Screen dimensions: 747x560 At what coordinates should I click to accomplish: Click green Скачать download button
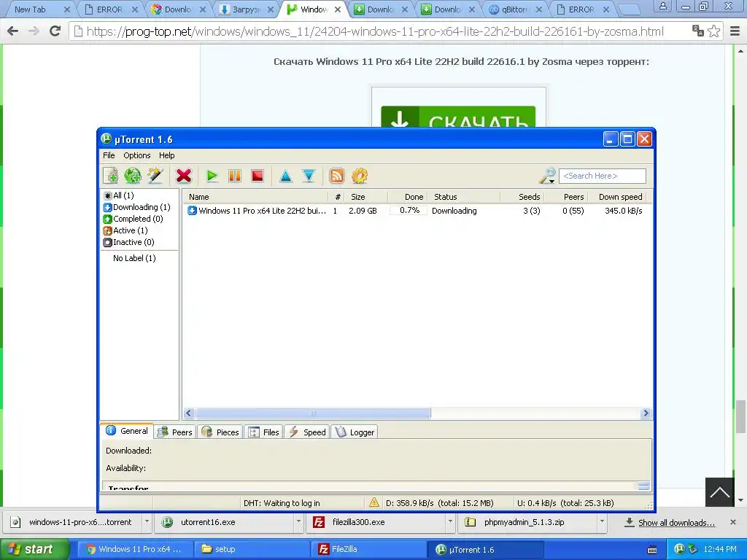458,117
